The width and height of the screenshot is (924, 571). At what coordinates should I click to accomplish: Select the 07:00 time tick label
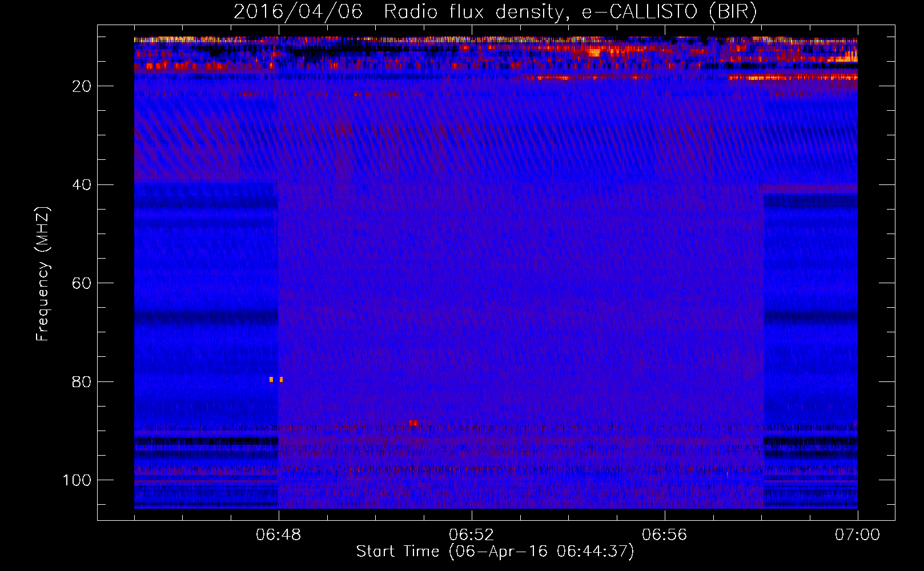[857, 535]
